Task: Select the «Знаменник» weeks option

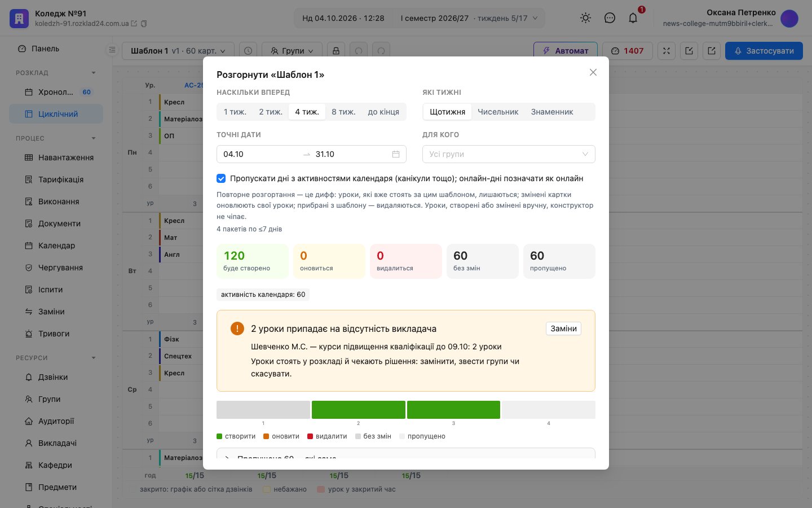Action: pyautogui.click(x=552, y=112)
